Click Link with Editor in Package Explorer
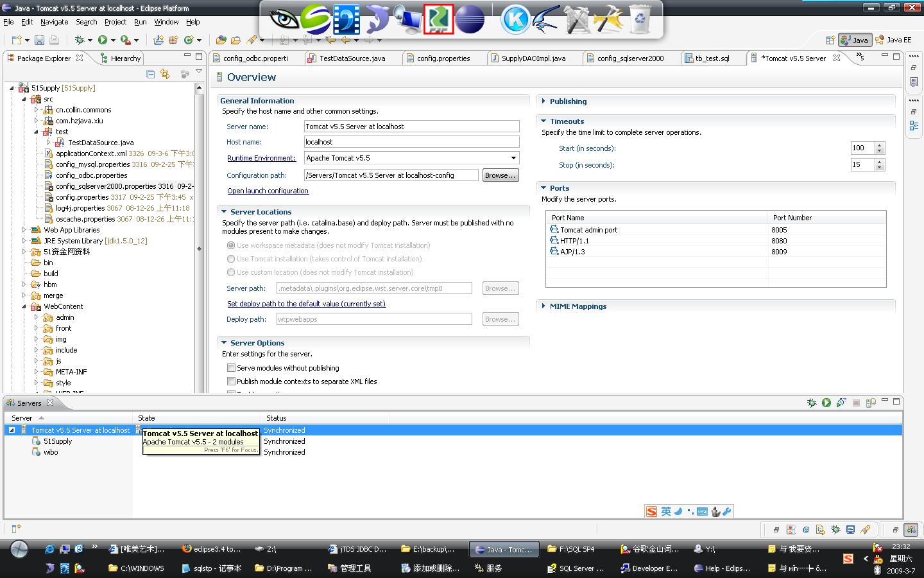Viewport: 924px width, 578px height. [165, 74]
